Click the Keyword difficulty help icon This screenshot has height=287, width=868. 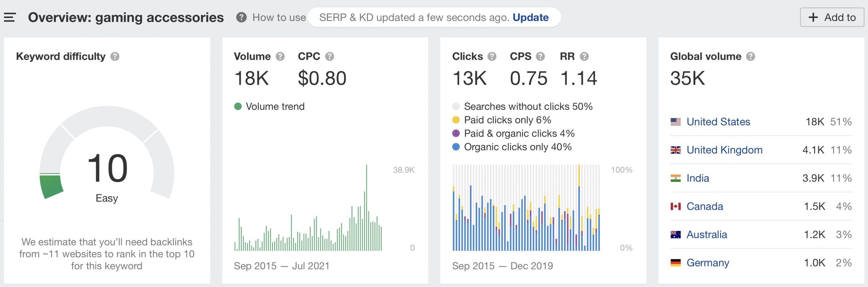pos(115,56)
